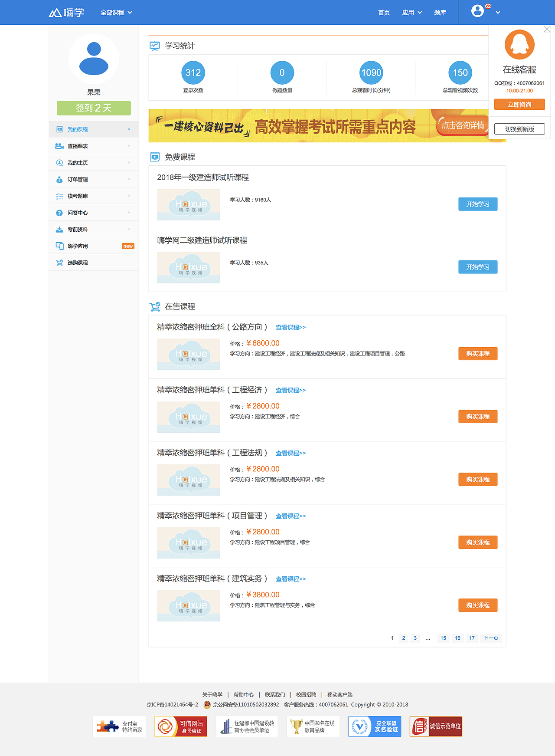Click the large blue profile avatar

pyautogui.click(x=94, y=59)
